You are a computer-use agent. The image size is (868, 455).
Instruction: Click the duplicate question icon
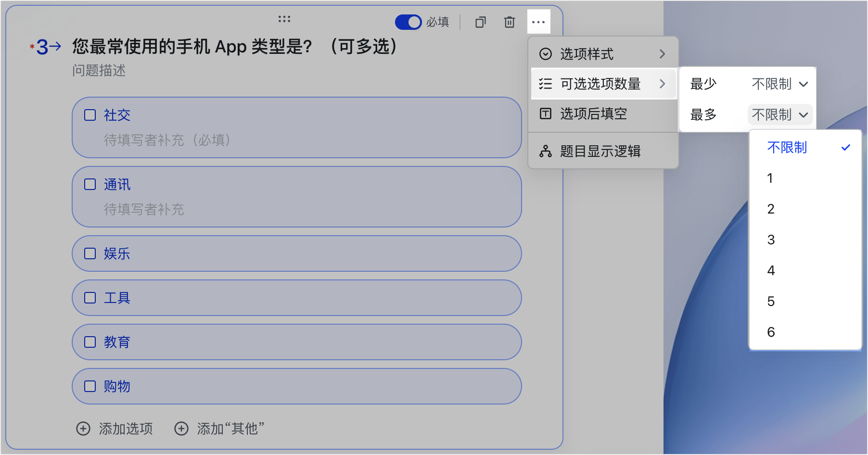click(x=480, y=22)
